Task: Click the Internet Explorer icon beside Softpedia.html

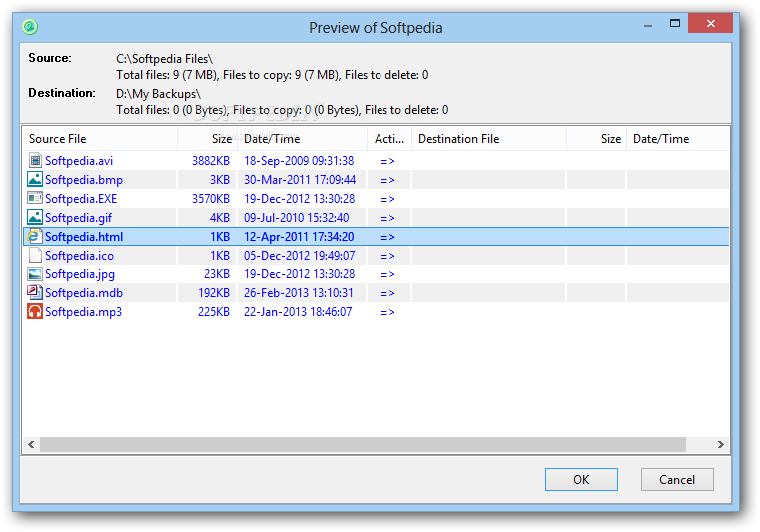Action: click(35, 236)
